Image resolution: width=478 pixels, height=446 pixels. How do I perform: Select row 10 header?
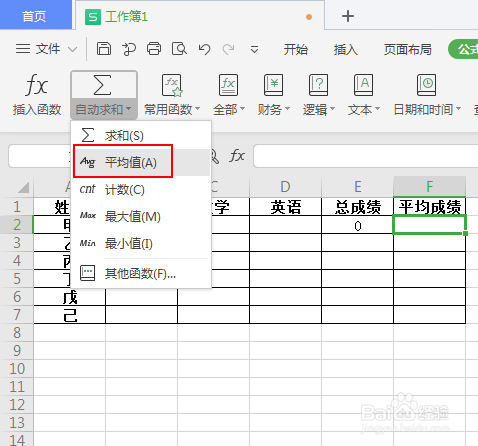click(x=17, y=369)
